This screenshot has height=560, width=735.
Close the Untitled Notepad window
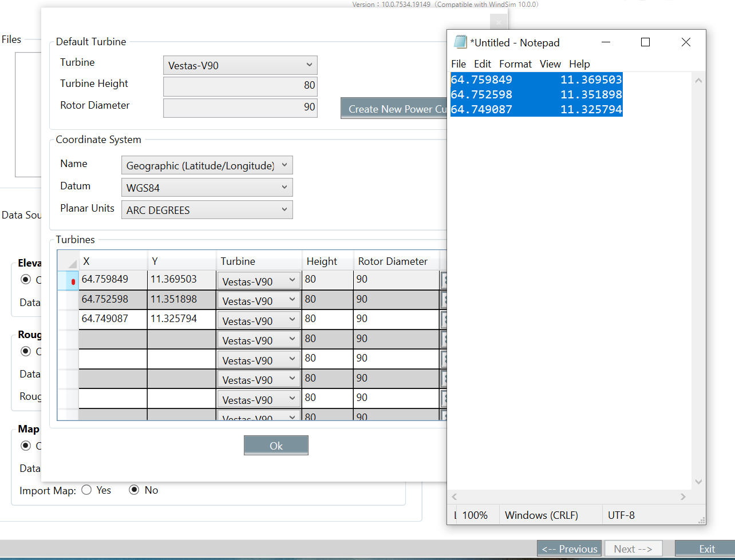coord(686,42)
